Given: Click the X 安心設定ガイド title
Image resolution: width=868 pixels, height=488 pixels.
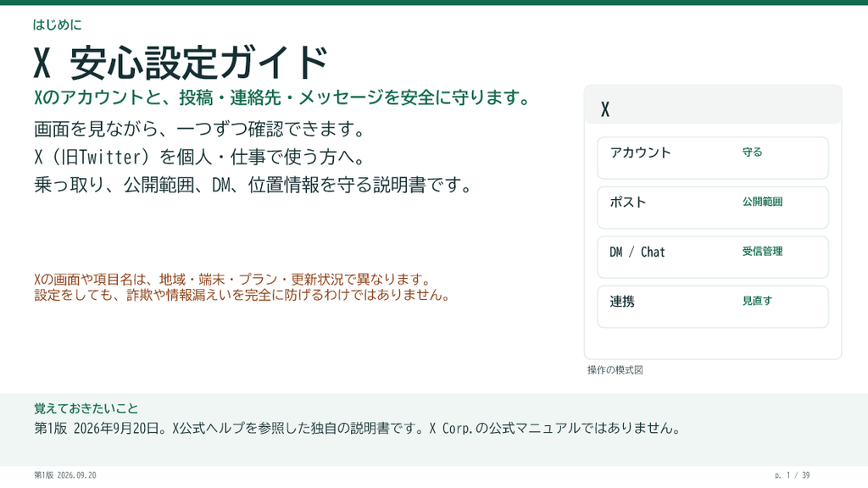Looking at the screenshot, I should click(181, 63).
